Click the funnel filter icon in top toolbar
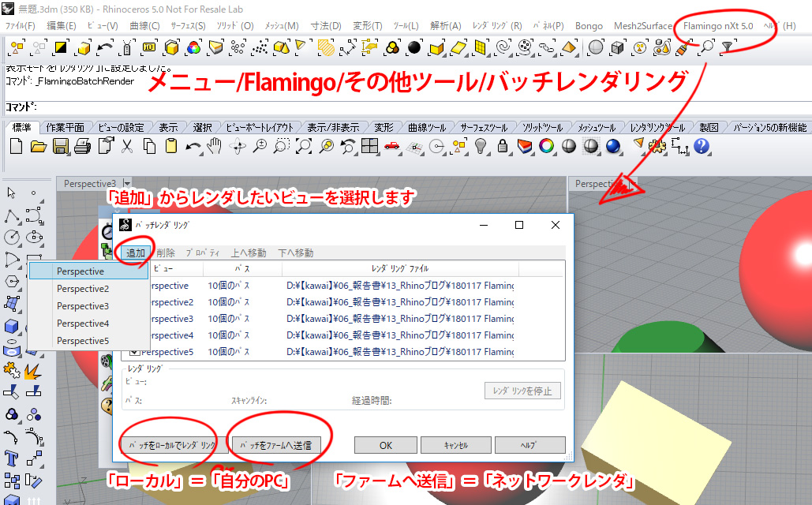The image size is (812, 505). point(728,47)
